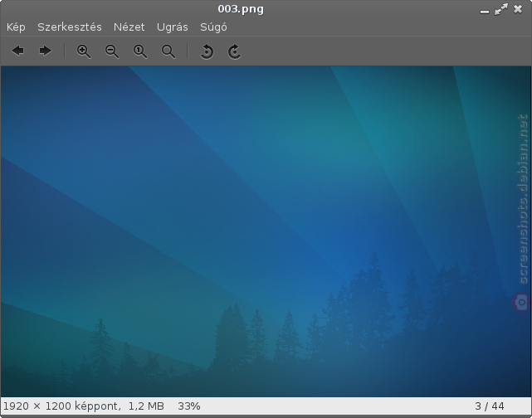Click the 3 / 44 image counter

tap(490, 406)
